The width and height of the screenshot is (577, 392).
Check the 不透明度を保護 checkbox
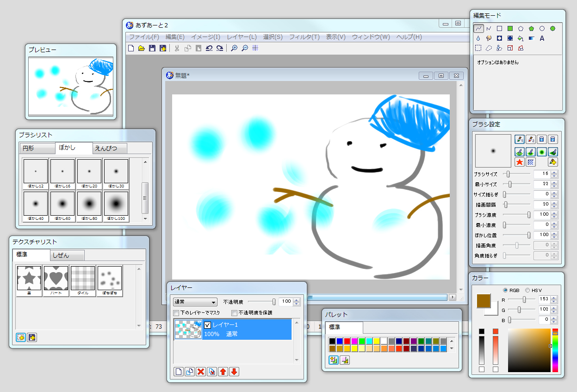[234, 313]
